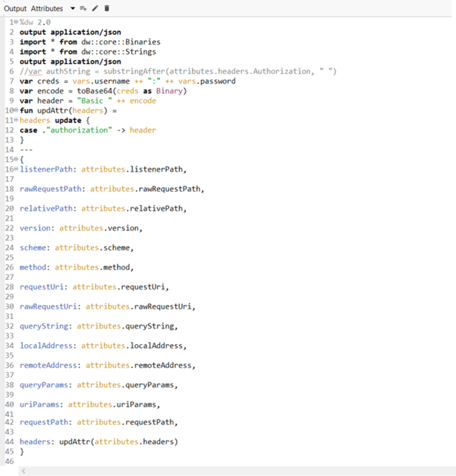Viewport: 456px width, 476px height.
Task: Click the "Basic " string literal
Action: (95, 101)
